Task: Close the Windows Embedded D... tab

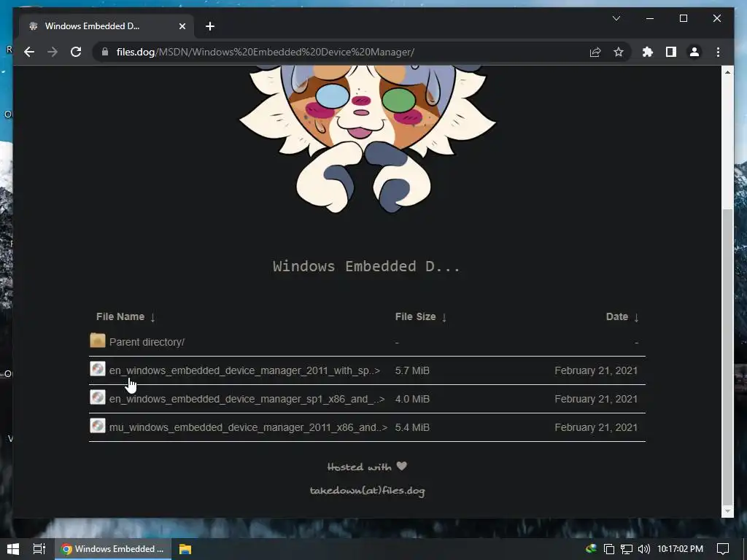Action: pyautogui.click(x=182, y=26)
